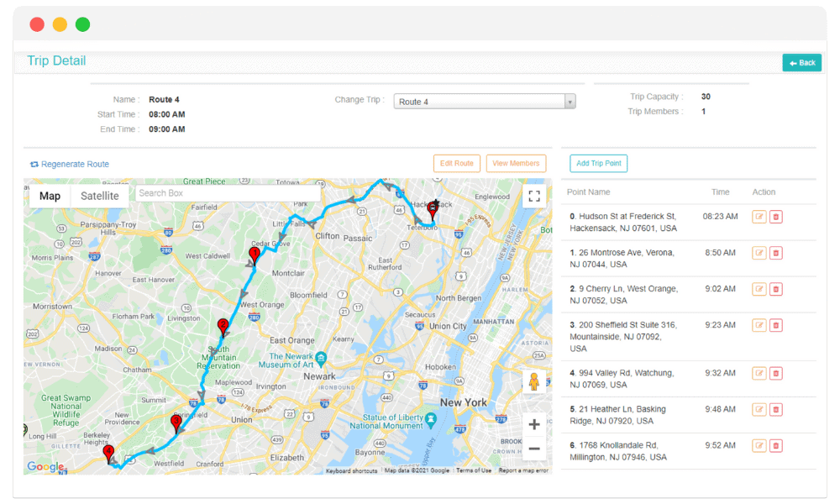Delete the 9 Cherry Ln trip point

click(x=775, y=289)
